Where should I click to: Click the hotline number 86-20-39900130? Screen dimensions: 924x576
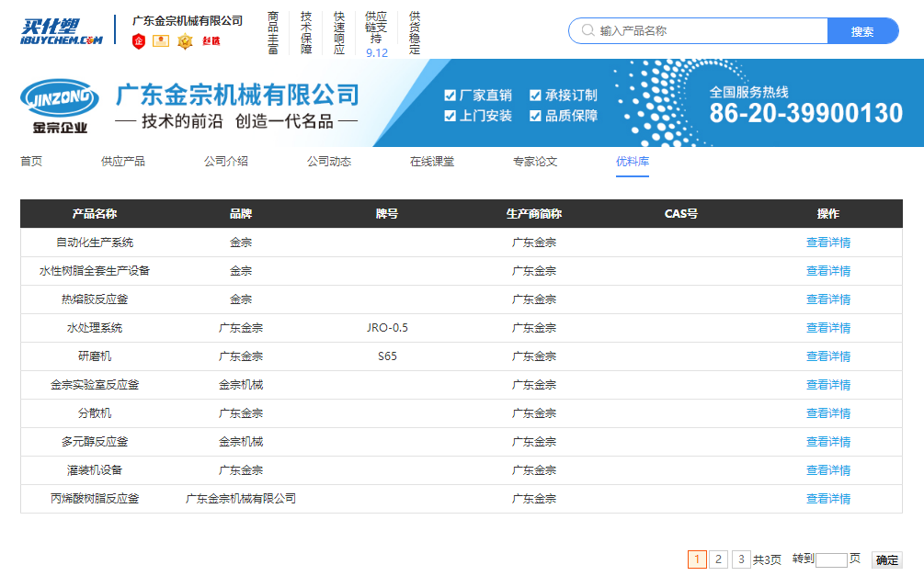tap(805, 113)
